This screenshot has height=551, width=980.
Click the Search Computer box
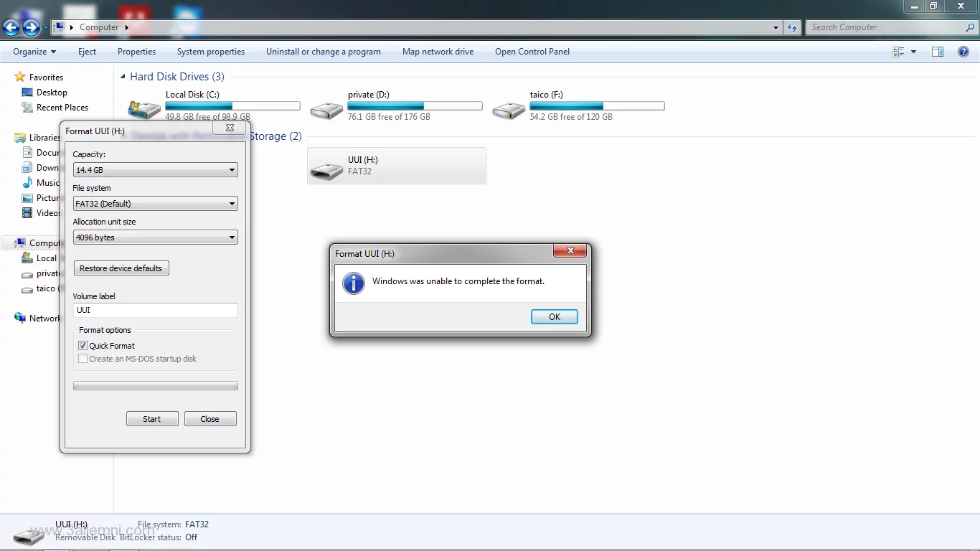[x=886, y=27]
